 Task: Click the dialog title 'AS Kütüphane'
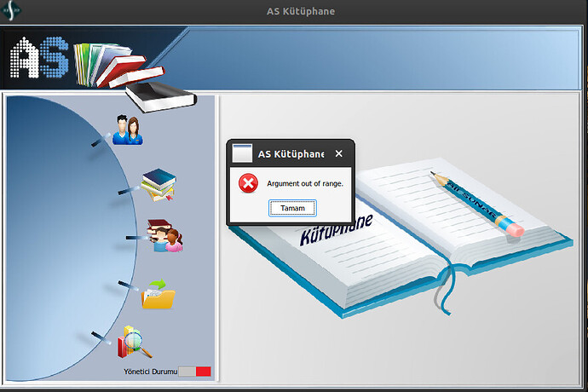291,154
